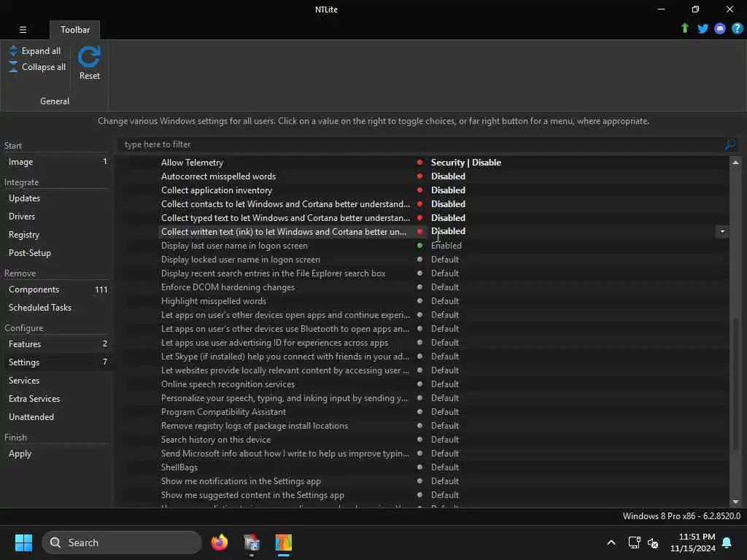
Task: Click the muted volume tray icon
Action: tap(653, 542)
